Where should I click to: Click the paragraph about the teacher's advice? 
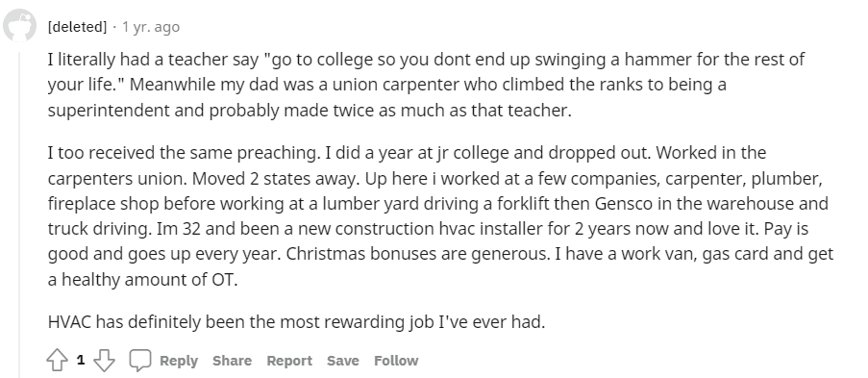point(426,85)
